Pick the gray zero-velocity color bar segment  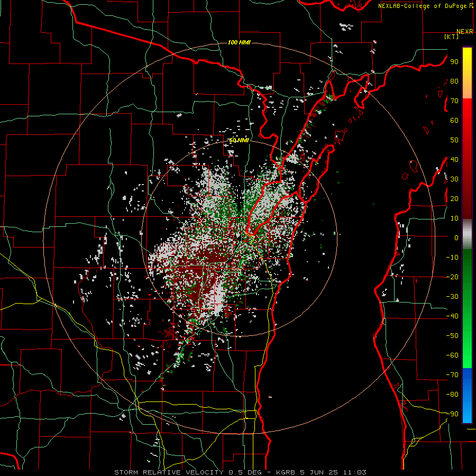click(467, 234)
